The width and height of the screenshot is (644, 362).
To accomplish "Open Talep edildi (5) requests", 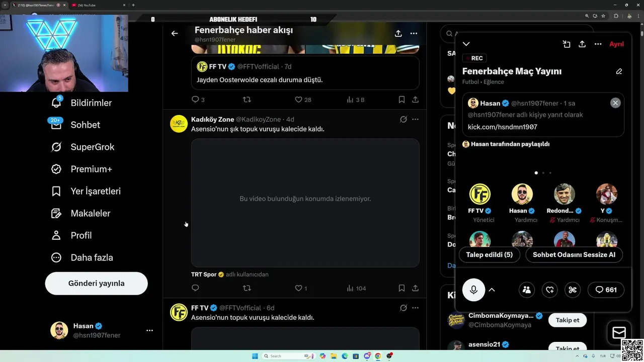I will tap(489, 254).
